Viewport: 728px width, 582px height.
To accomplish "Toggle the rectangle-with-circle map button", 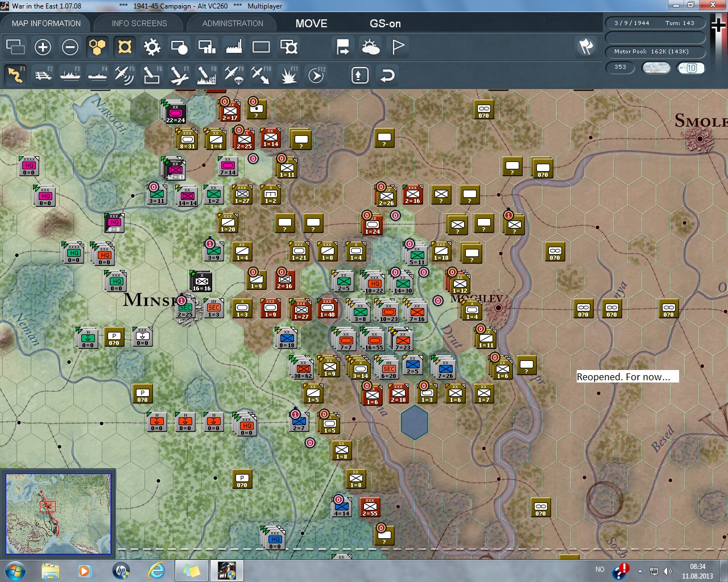I will point(179,47).
